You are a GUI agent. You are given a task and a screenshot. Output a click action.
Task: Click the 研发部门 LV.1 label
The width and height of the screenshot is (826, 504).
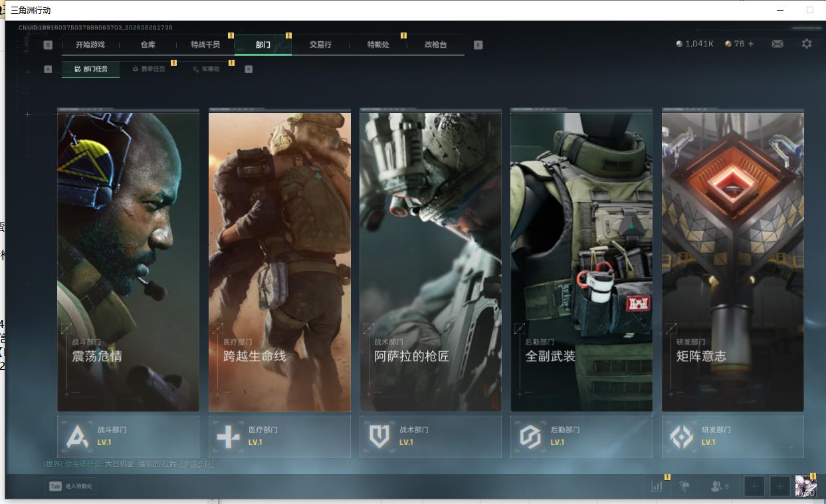pyautogui.click(x=708, y=442)
